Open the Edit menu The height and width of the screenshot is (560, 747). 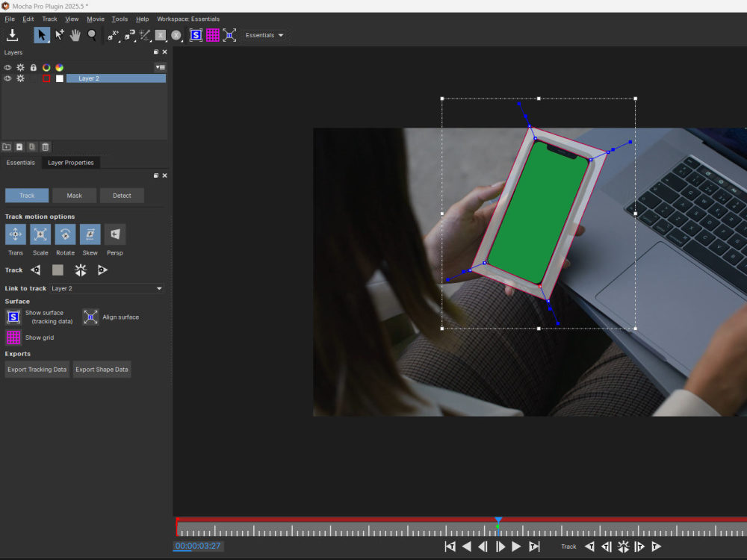pos(28,19)
